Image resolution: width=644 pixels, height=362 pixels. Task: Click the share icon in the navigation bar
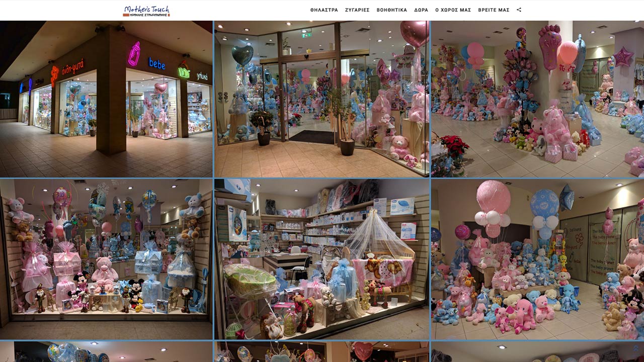click(x=519, y=10)
